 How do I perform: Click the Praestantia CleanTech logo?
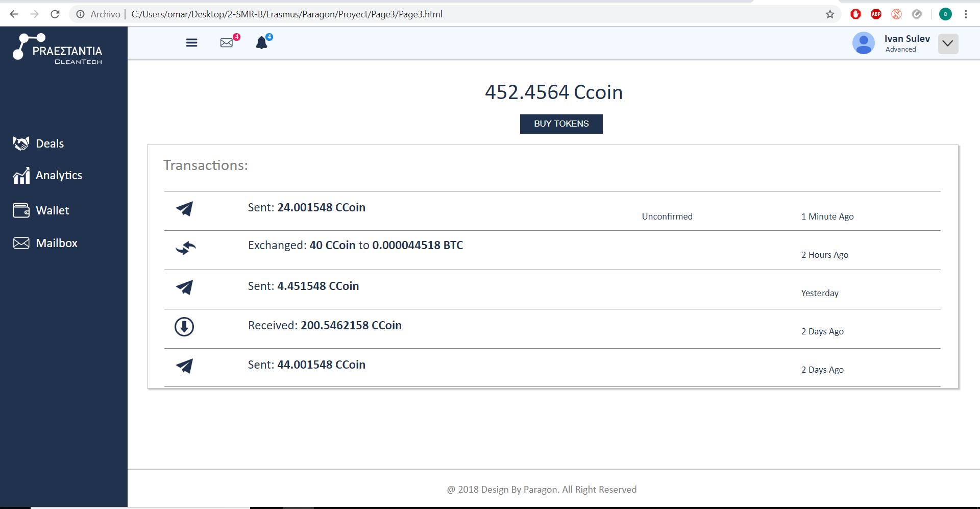point(58,49)
